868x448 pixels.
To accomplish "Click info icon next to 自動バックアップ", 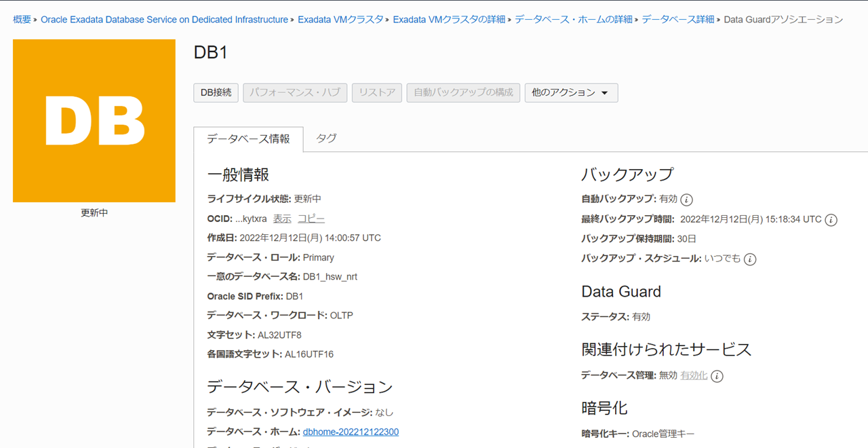I will point(686,200).
